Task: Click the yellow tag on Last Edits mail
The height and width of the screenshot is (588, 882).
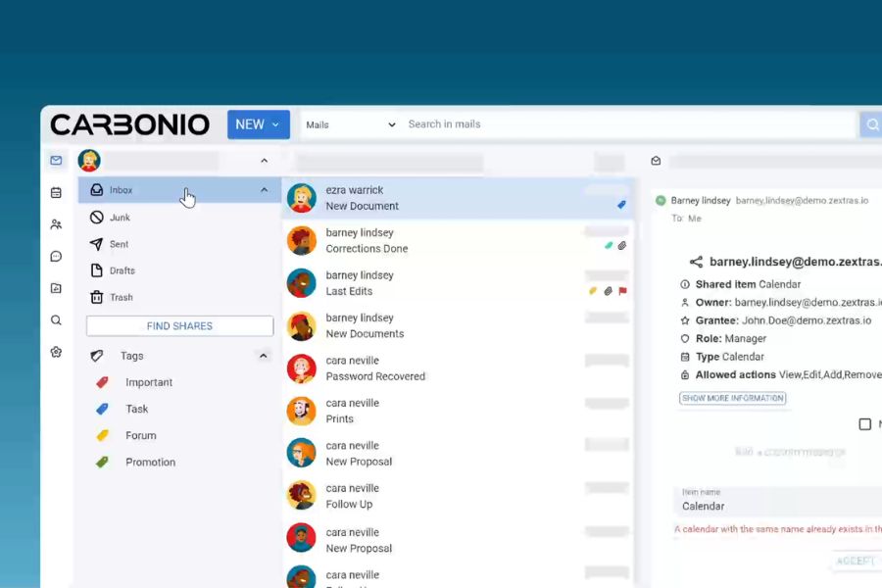Action: click(593, 291)
